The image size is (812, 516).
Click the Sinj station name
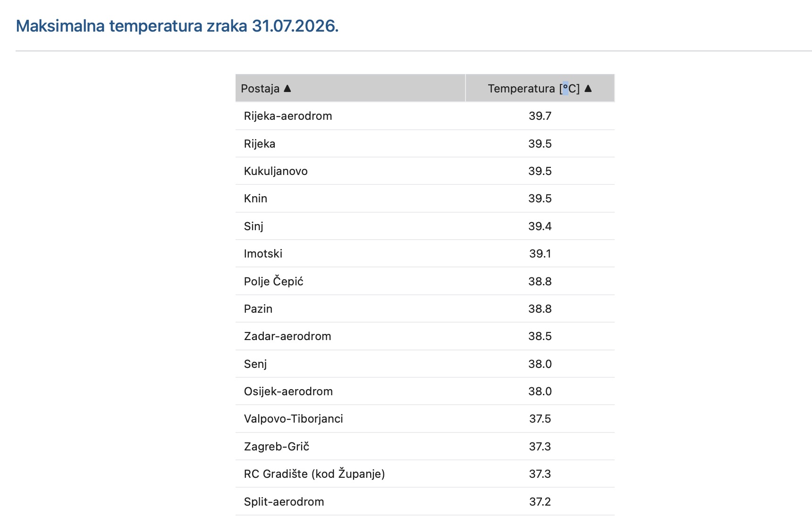pos(254,226)
